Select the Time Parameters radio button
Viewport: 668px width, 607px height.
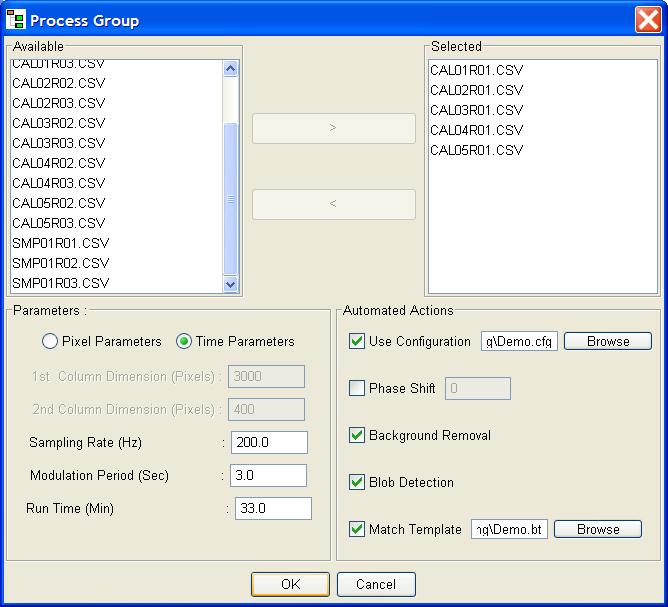[184, 342]
